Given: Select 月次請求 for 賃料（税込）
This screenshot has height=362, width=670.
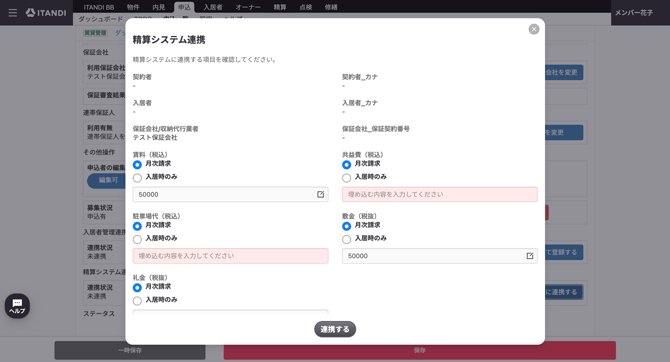Looking at the screenshot, I should pos(137,165).
